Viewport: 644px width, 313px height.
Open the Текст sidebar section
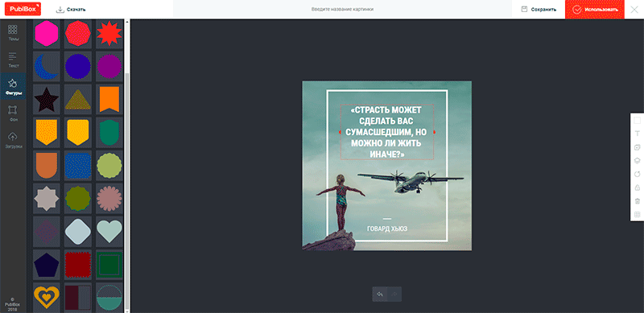pyautogui.click(x=14, y=60)
